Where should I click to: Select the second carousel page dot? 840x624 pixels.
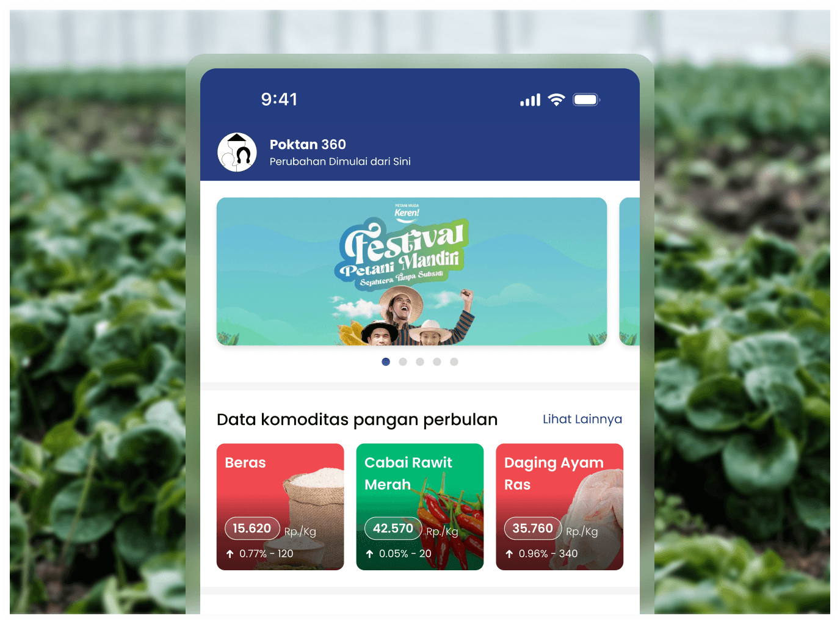pyautogui.click(x=403, y=362)
